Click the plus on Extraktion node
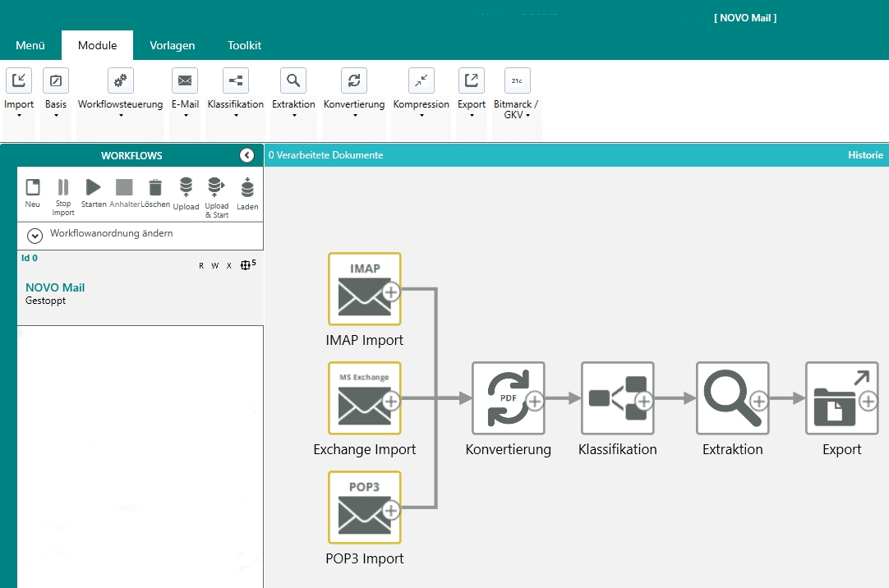Screen dimensions: 889x588 click(x=758, y=401)
